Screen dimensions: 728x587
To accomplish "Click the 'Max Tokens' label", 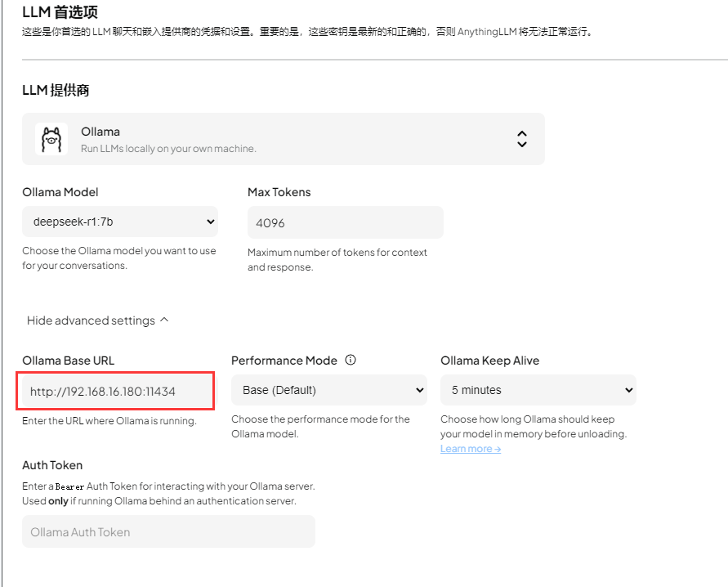I will click(x=279, y=192).
